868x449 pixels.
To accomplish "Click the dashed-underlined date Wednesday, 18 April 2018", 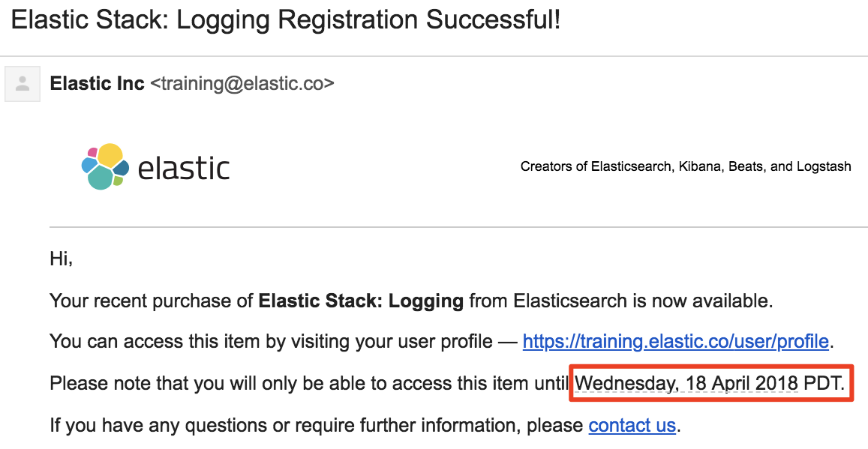I will (686, 382).
